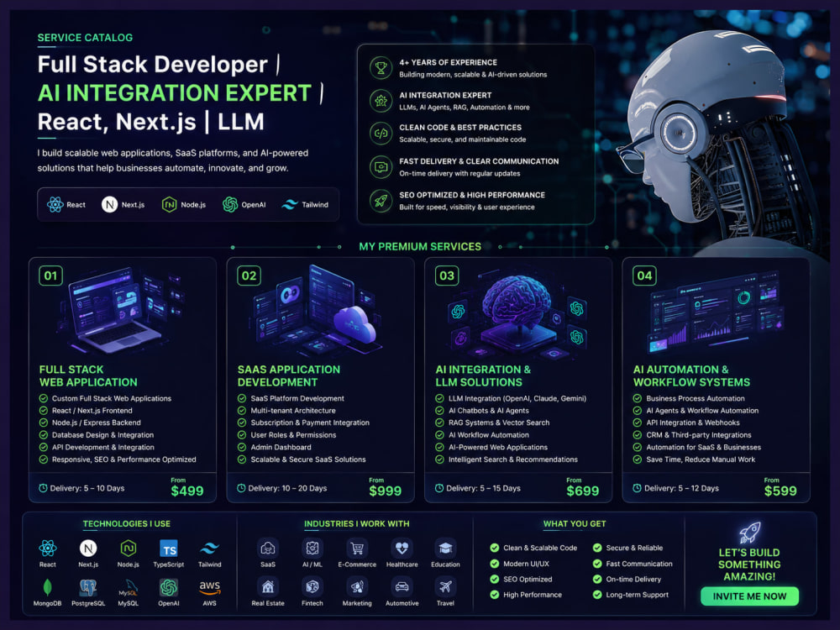
Task: Click the Tailwind icon in technologies grid
Action: (x=209, y=549)
